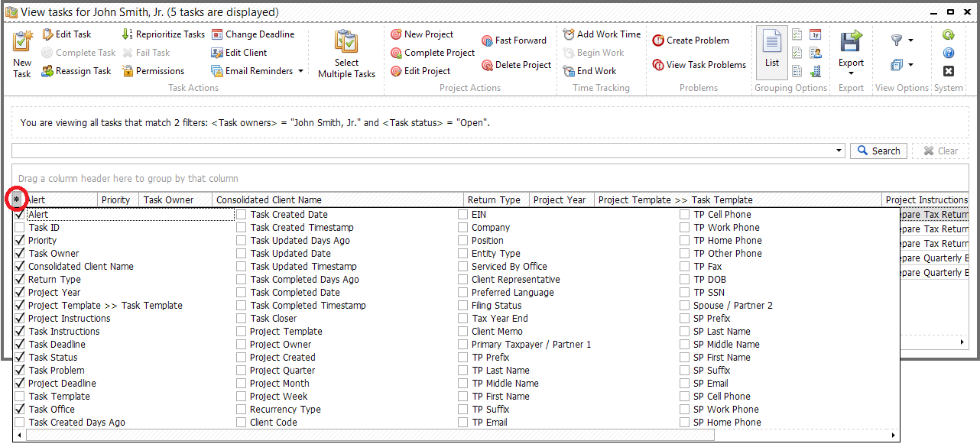This screenshot has width=980, height=444.
Task: Click the Project Year column header
Action: pos(563,199)
